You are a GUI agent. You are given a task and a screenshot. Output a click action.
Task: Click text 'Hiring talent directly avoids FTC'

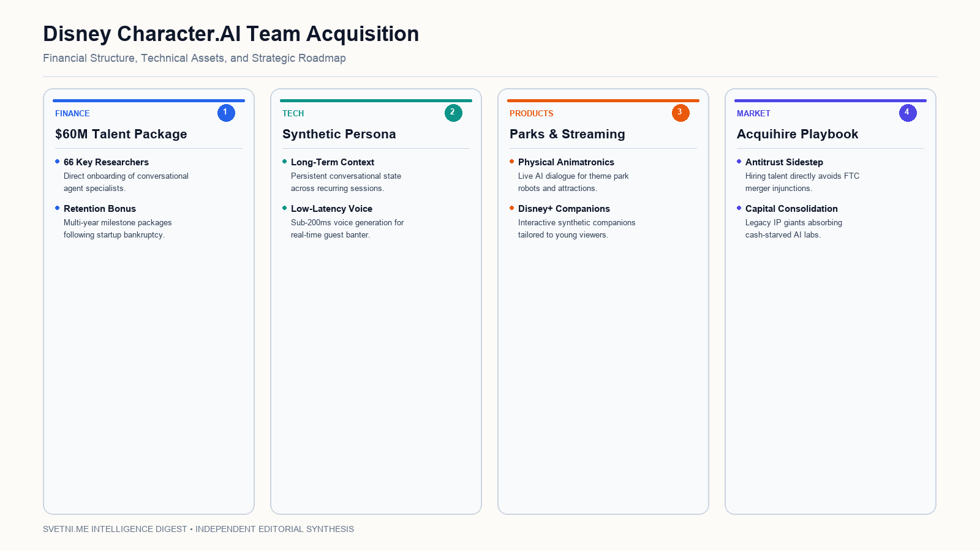click(x=802, y=176)
